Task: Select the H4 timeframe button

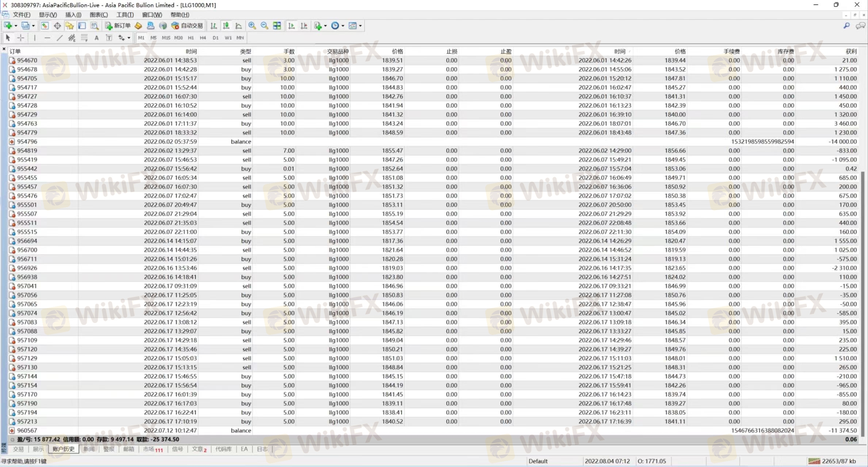Action: tap(203, 38)
